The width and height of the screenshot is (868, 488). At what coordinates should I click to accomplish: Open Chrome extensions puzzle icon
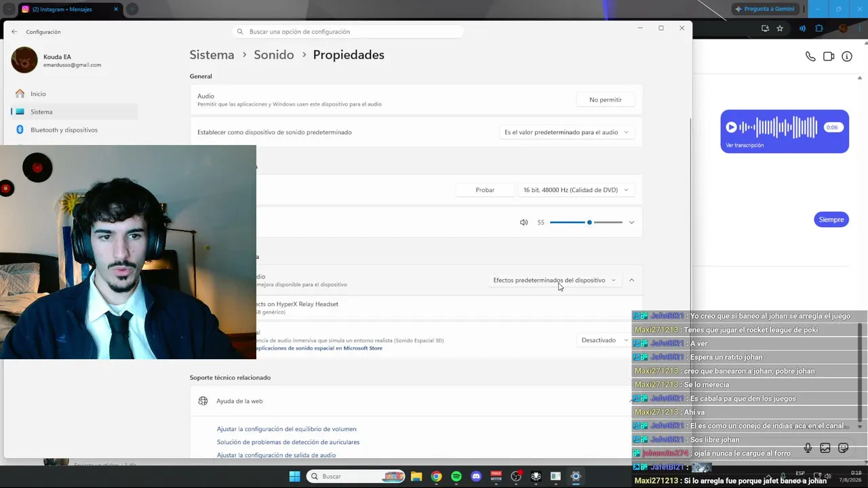click(x=819, y=28)
